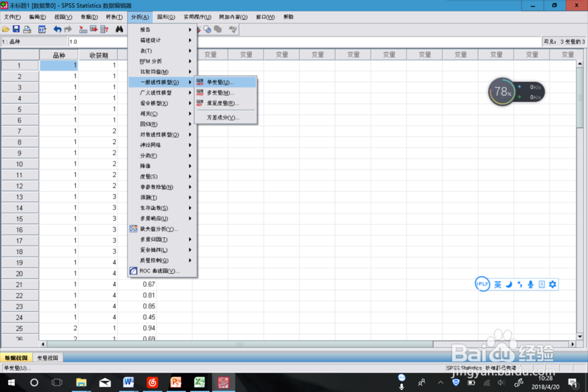Screen dimensions: 588x392
Task: Open File Explorer from the taskbar
Action: (81, 383)
